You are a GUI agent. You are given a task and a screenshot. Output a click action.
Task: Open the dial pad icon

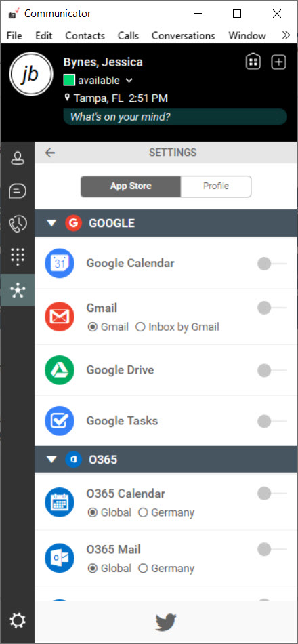pos(17,257)
